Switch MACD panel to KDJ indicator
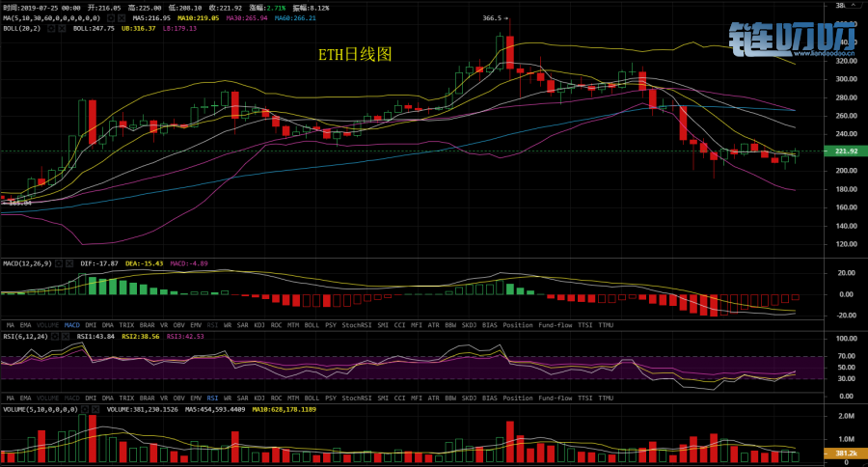Image resolution: width=868 pixels, height=467 pixels. click(x=259, y=325)
